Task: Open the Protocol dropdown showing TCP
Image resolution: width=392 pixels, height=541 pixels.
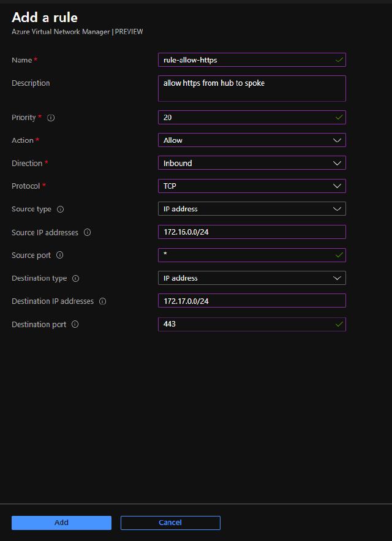Action: pos(252,186)
